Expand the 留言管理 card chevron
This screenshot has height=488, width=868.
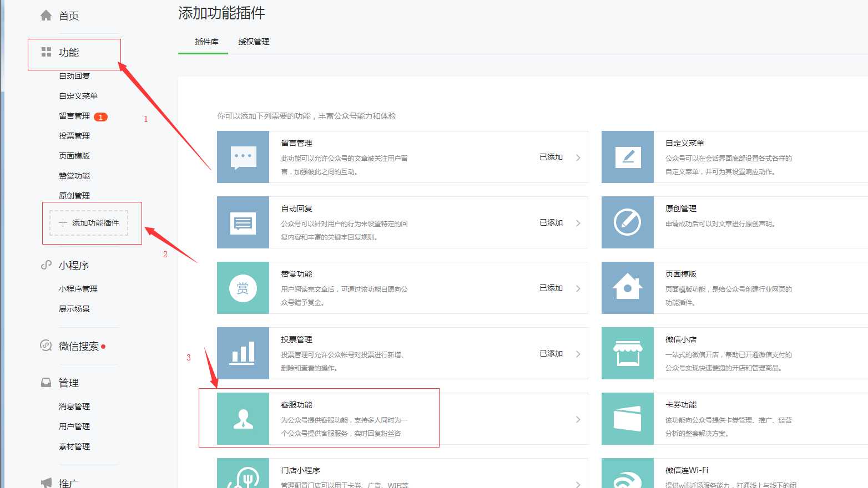(578, 157)
